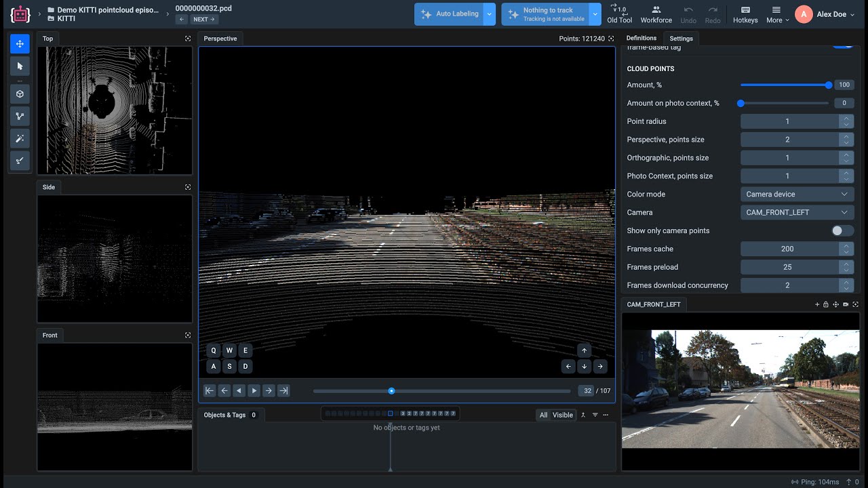Click the Supervisely robot logo
The height and width of the screenshot is (488, 868).
coord(20,14)
